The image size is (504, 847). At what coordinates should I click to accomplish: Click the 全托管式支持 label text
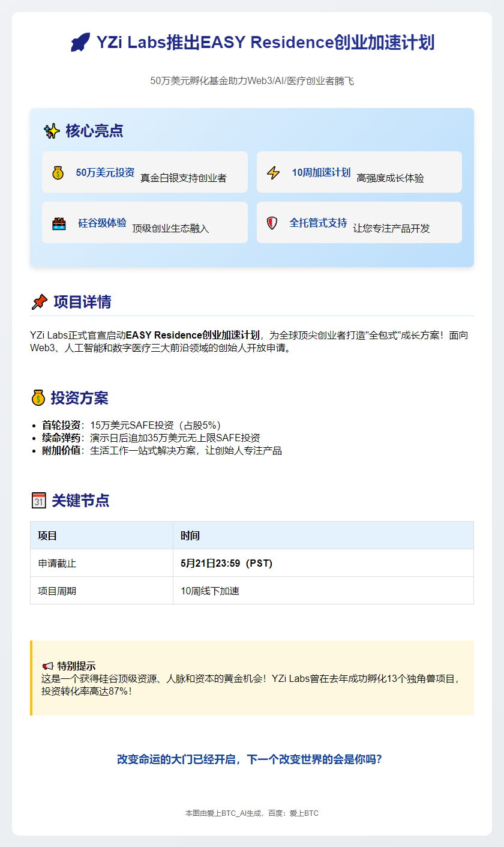pyautogui.click(x=318, y=223)
